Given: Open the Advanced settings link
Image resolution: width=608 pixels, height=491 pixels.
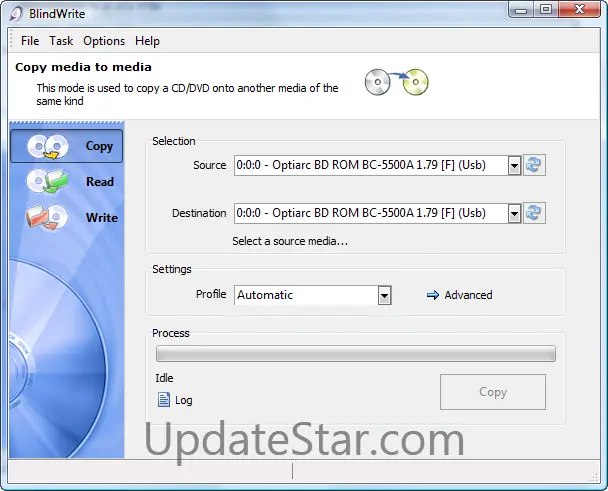Looking at the screenshot, I should tap(468, 295).
